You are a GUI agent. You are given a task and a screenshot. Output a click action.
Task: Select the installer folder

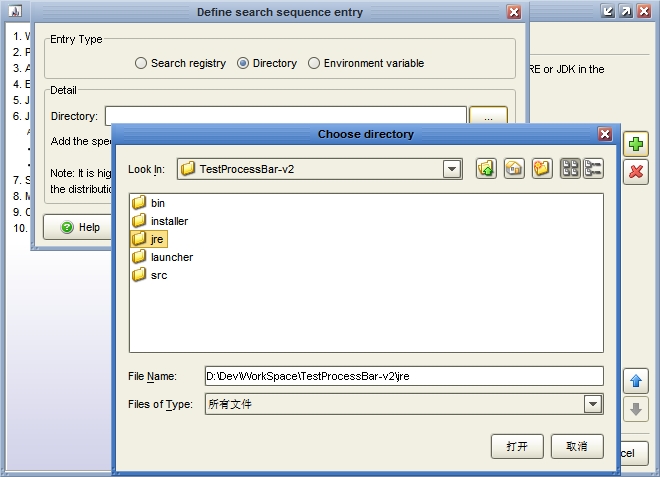point(160,221)
